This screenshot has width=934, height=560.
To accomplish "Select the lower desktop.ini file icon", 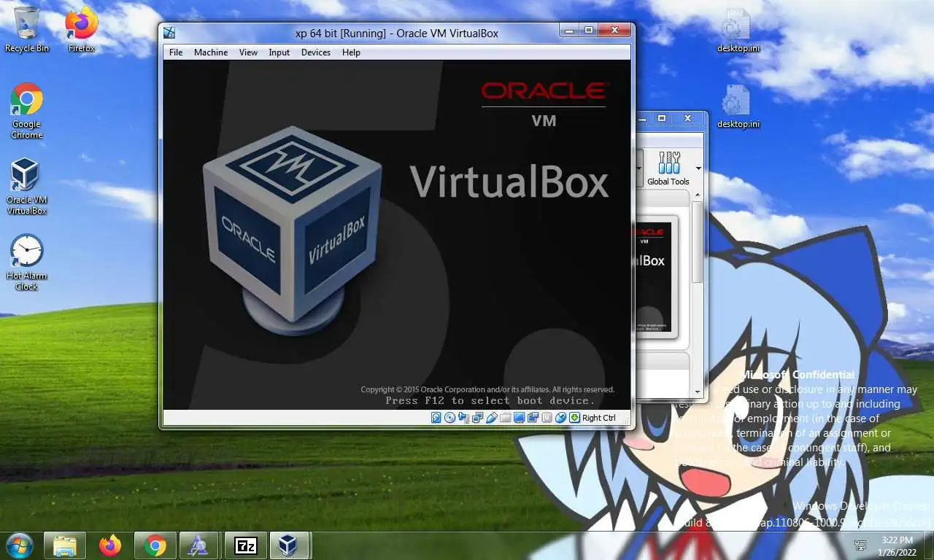I will pyautogui.click(x=738, y=106).
